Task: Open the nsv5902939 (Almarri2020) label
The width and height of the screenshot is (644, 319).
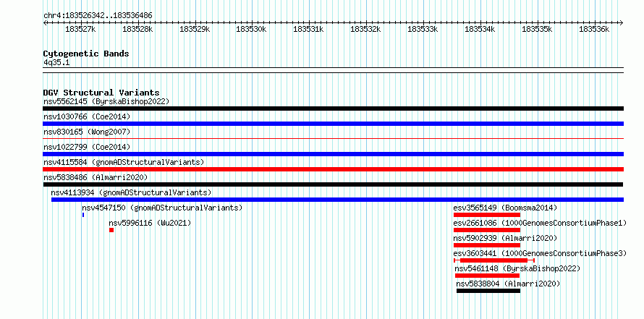Action: [505, 238]
